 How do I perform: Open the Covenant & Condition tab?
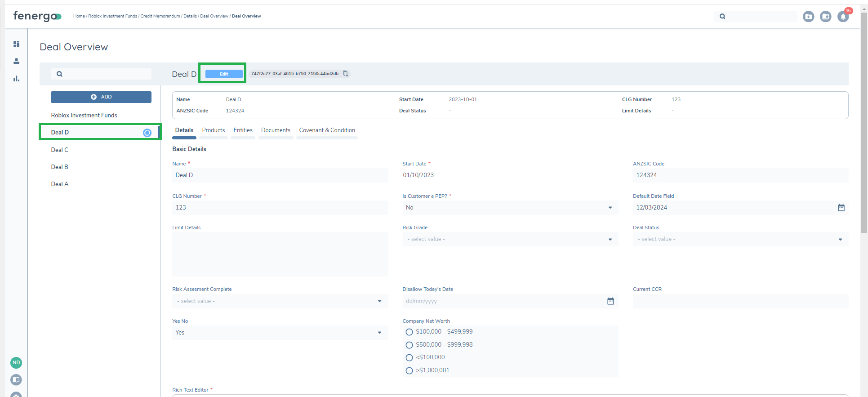tap(327, 130)
